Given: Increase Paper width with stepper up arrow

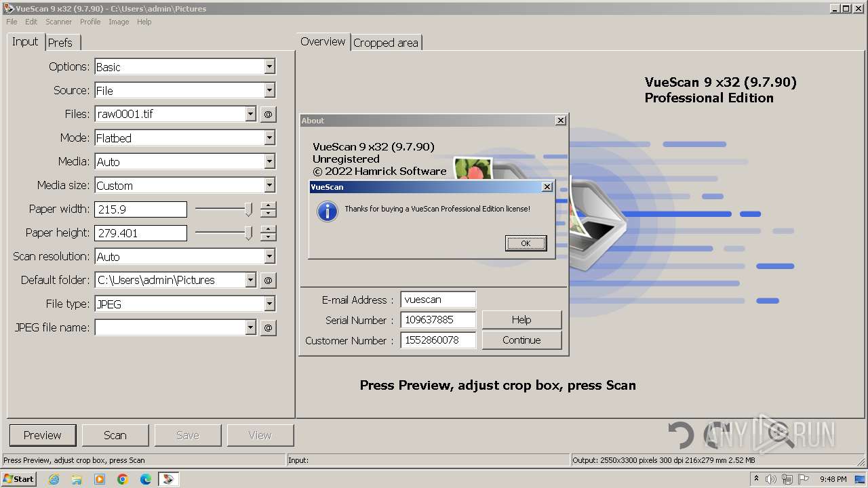Looking at the screenshot, I should tap(269, 205).
